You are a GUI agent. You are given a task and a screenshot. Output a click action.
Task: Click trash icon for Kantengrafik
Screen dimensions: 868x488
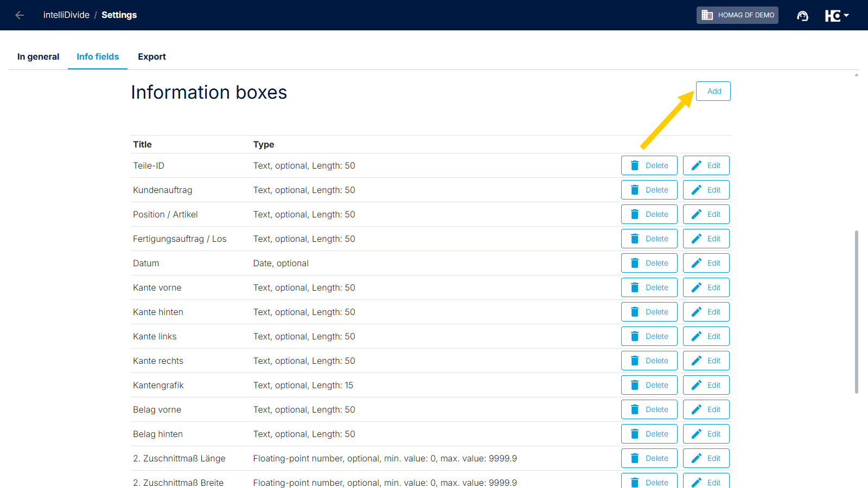click(635, 385)
